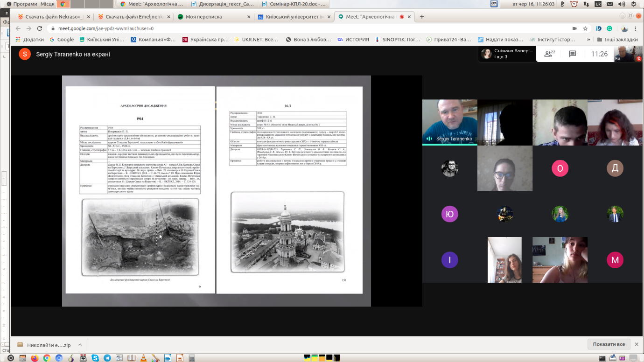The image size is (644, 362).
Task: Open the Meet chat panel
Action: [x=573, y=54]
